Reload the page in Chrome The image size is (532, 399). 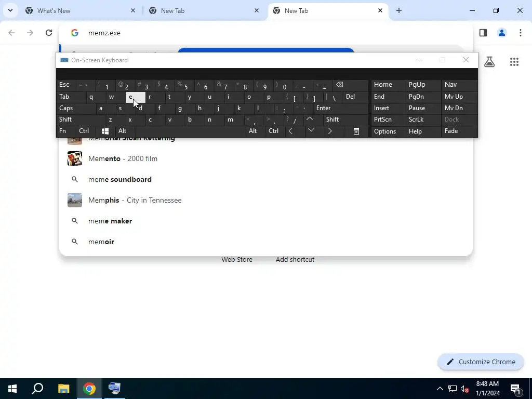pyautogui.click(x=49, y=33)
